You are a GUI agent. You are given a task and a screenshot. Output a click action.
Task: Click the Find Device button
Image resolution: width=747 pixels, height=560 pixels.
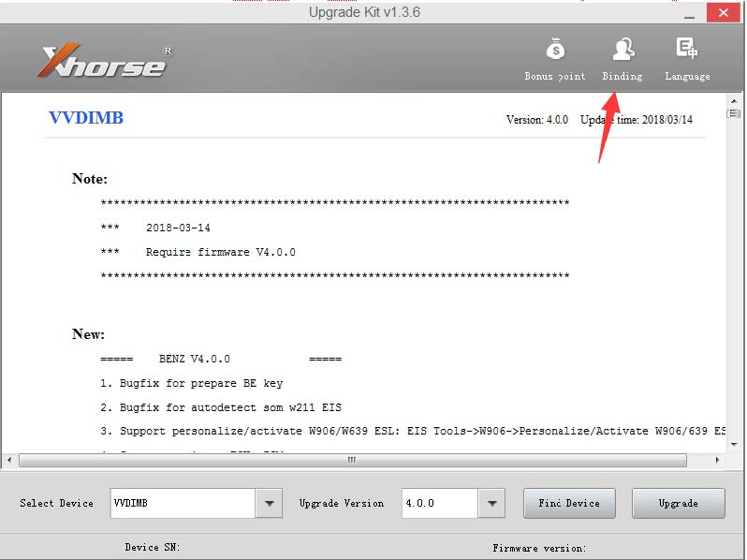tap(569, 503)
